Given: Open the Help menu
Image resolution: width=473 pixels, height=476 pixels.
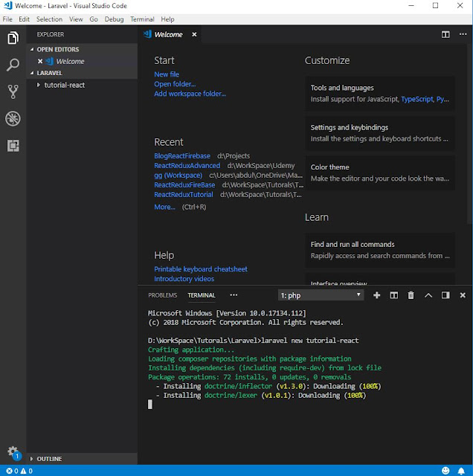Looking at the screenshot, I should 167,19.
